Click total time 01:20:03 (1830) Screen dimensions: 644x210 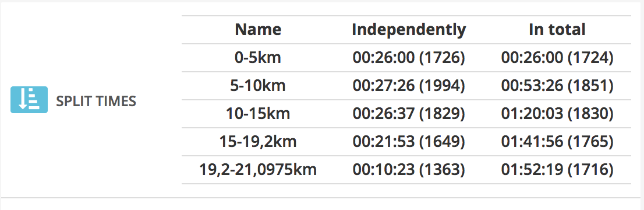557,114
